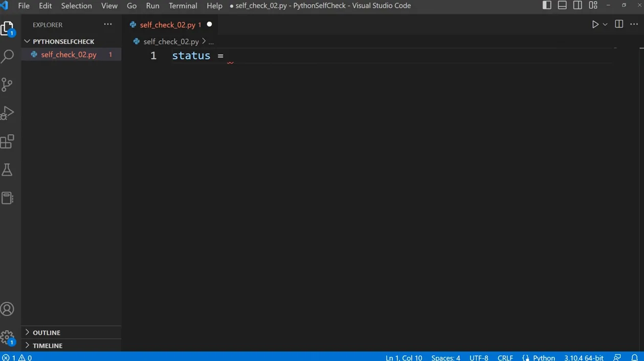The image size is (644, 361).
Task: Open notifications bell icon
Action: (634, 357)
